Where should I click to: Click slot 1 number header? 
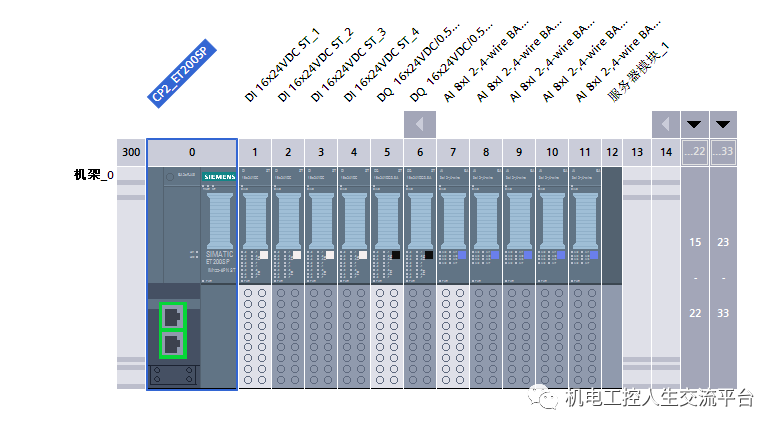pos(255,152)
